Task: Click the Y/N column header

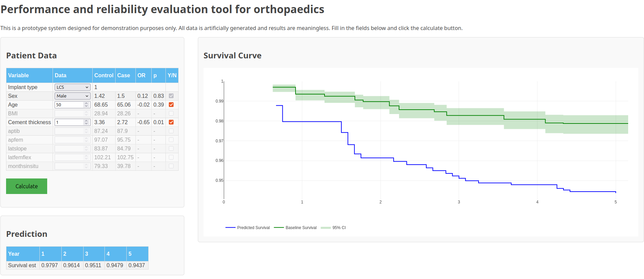Action: [x=172, y=76]
